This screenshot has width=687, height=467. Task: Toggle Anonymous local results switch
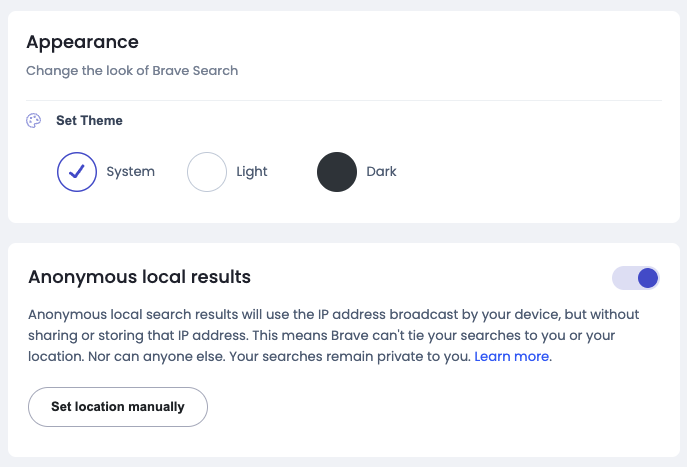635,278
